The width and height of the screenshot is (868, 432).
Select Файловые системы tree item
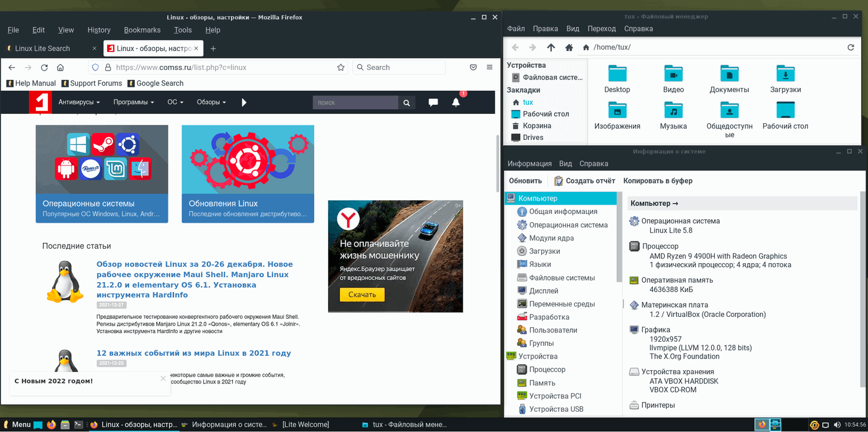556,278
